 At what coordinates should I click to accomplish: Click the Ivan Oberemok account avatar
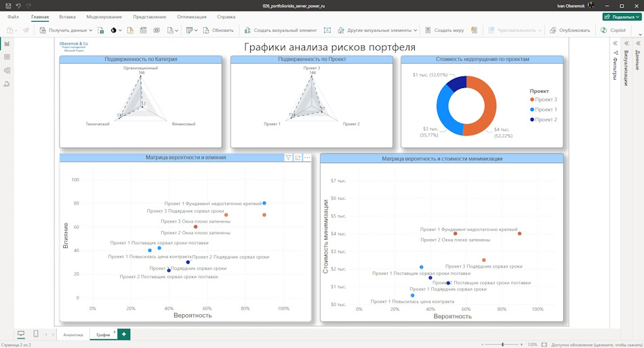coord(591,5)
